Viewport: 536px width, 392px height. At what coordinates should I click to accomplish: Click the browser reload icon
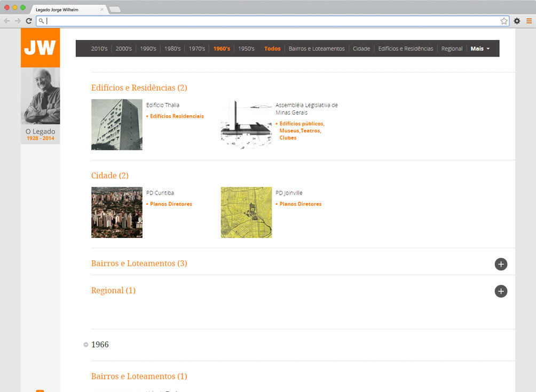click(29, 21)
